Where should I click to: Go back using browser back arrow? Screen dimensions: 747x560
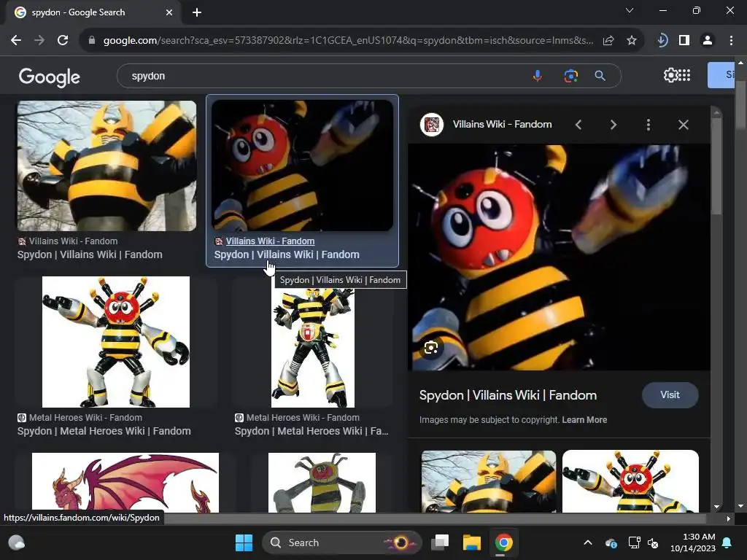click(16, 41)
